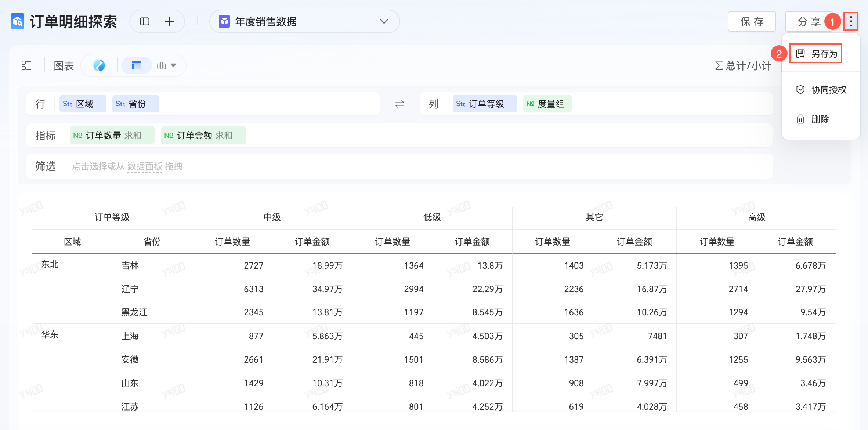Click the plus icon to add new
This screenshot has width=868, height=430.
coord(170,22)
